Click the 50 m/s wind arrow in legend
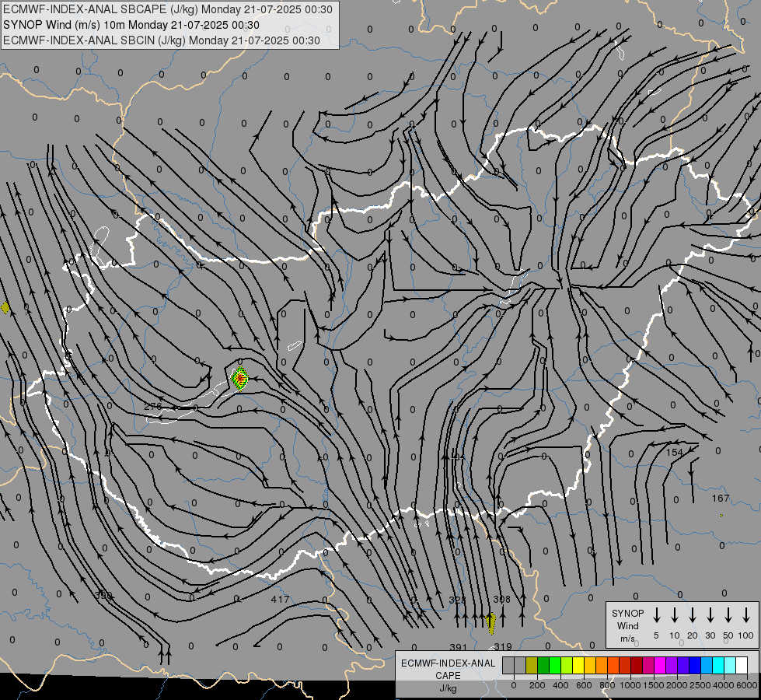Image resolution: width=761 pixels, height=700 pixels. tap(728, 615)
